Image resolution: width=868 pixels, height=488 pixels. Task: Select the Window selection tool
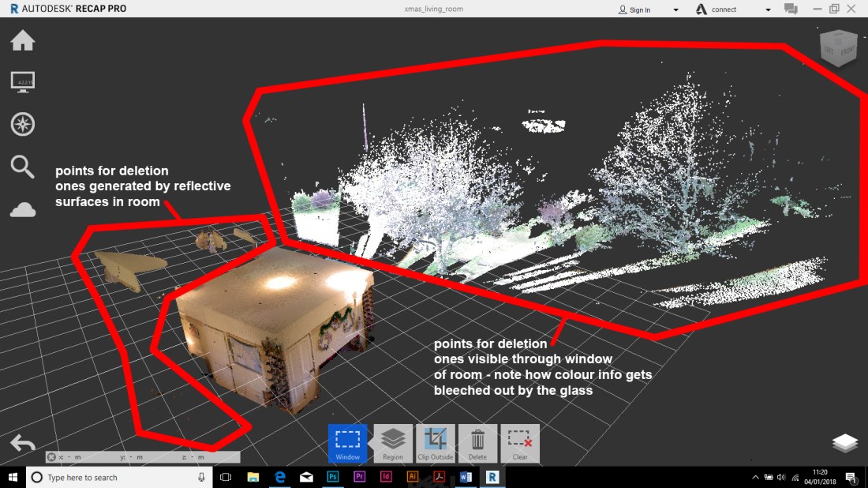[347, 443]
